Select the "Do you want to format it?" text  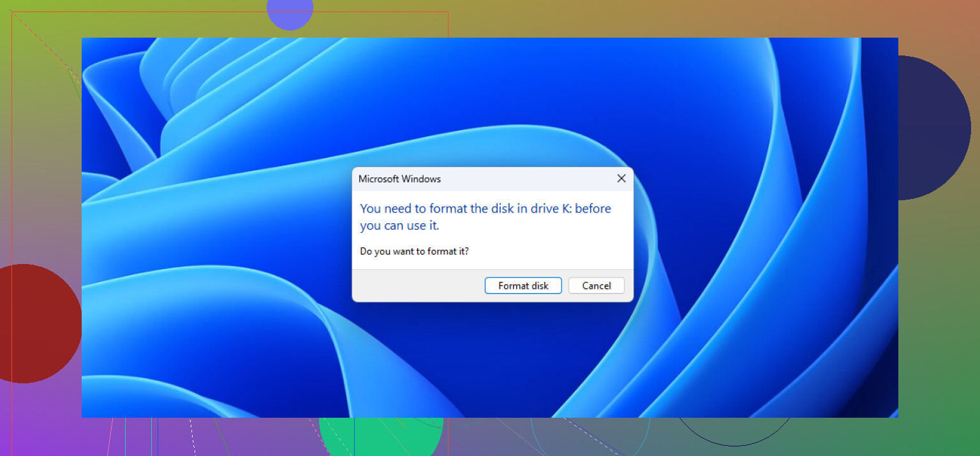click(x=414, y=251)
